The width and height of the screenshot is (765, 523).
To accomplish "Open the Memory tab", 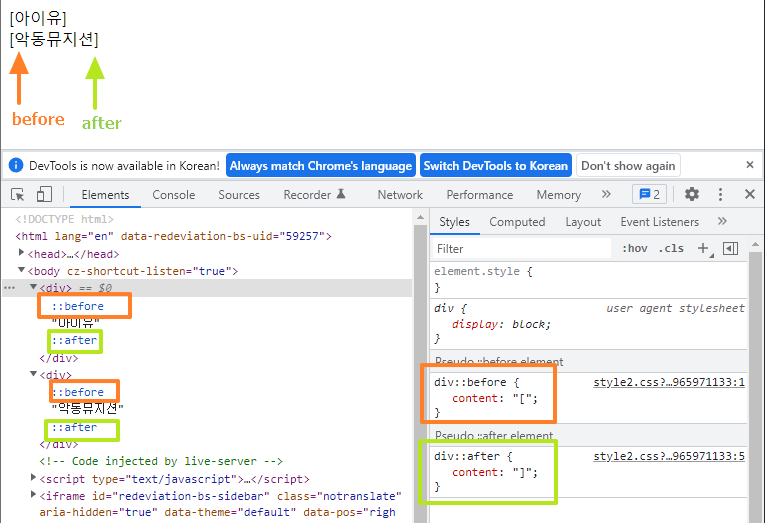I will [x=559, y=195].
